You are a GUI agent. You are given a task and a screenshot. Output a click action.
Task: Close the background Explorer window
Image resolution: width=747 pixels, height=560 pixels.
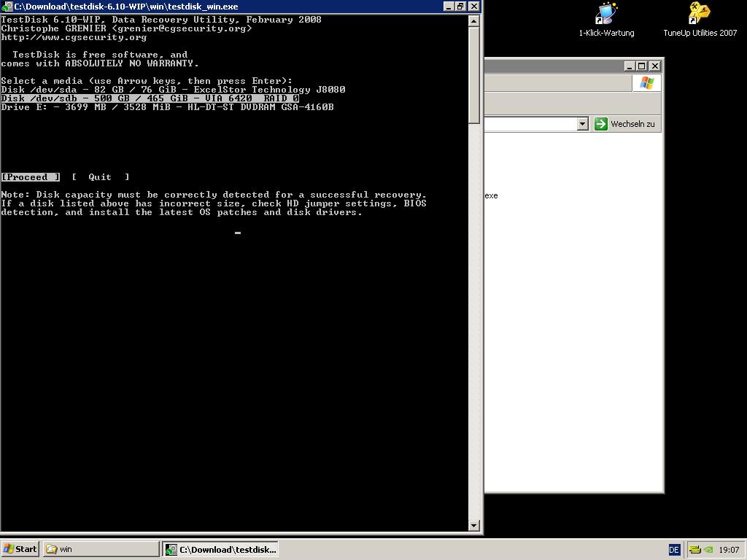(655, 66)
